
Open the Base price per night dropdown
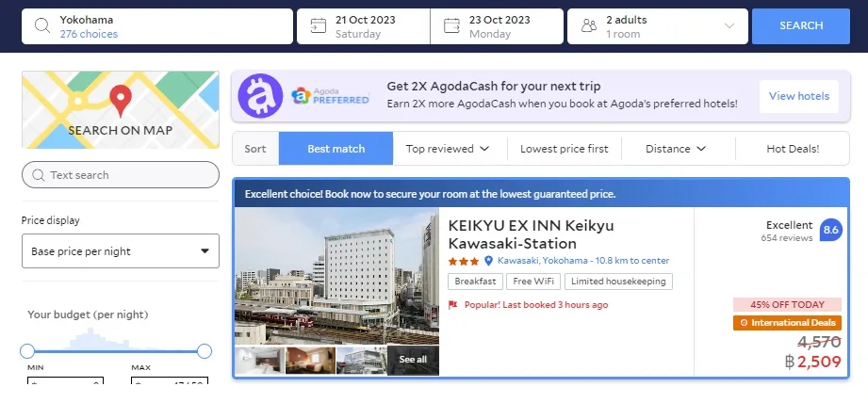point(120,251)
